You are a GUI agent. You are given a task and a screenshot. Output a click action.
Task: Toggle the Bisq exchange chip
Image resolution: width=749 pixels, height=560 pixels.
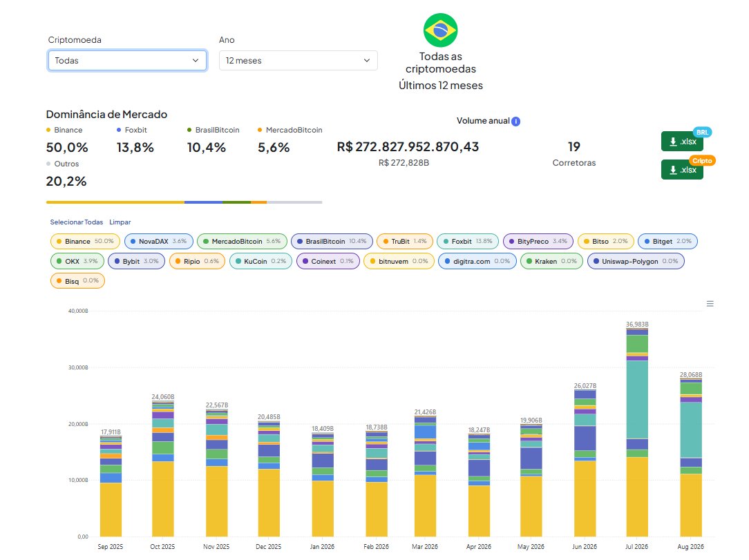(x=77, y=281)
